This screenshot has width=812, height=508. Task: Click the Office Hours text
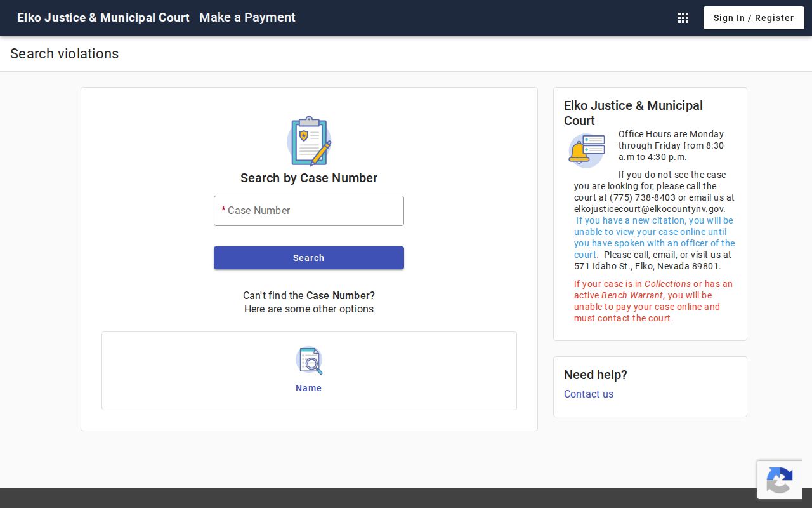click(x=671, y=145)
